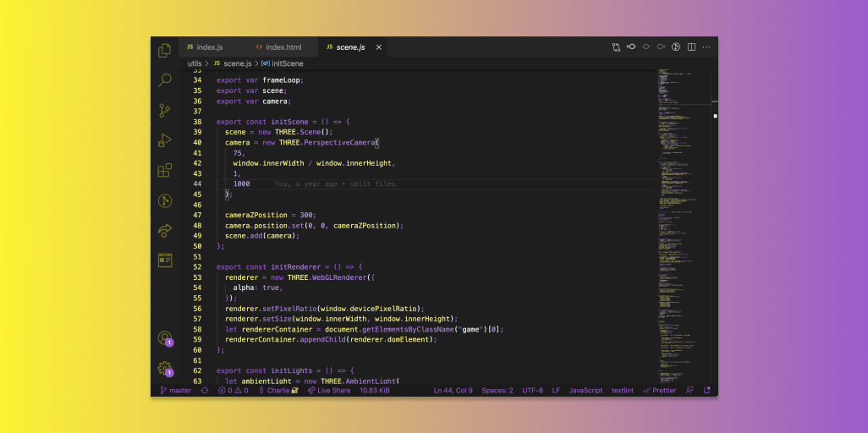Click 'initScene' on line 38

(x=289, y=122)
